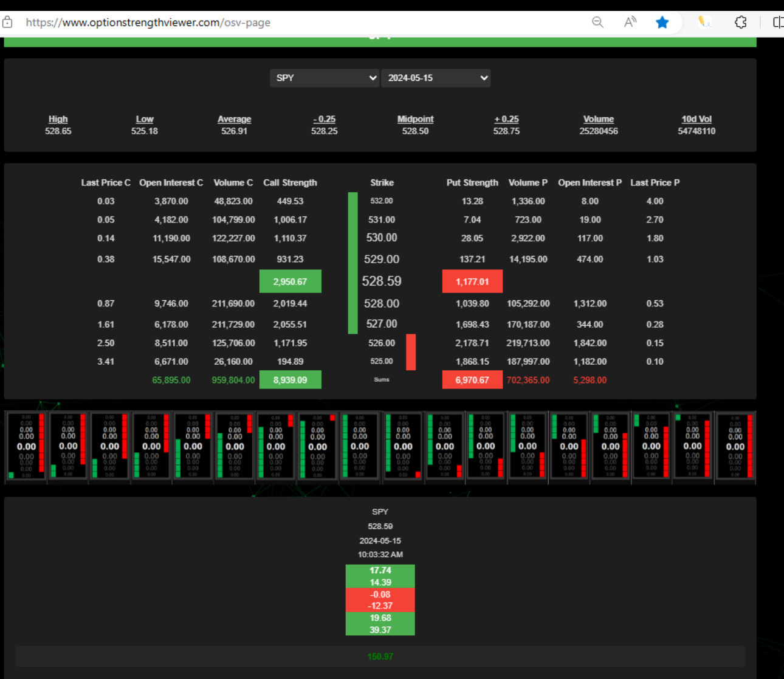
Task: Click the 219,713.00 put volume value
Action: coord(528,343)
